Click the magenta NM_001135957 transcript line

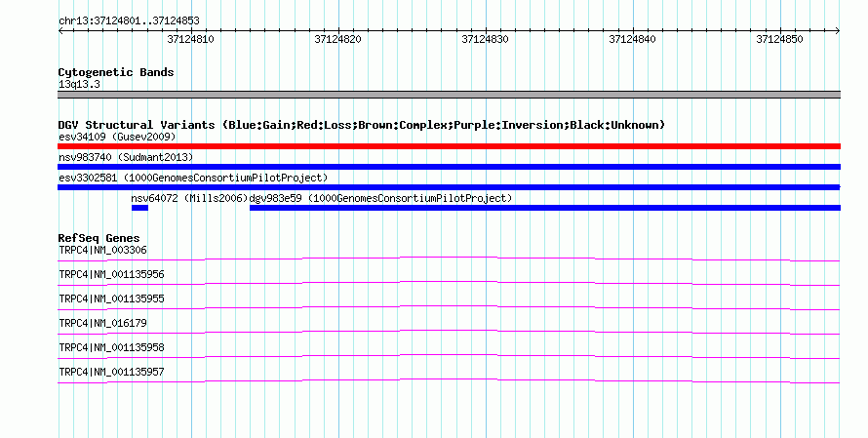pyautogui.click(x=449, y=380)
